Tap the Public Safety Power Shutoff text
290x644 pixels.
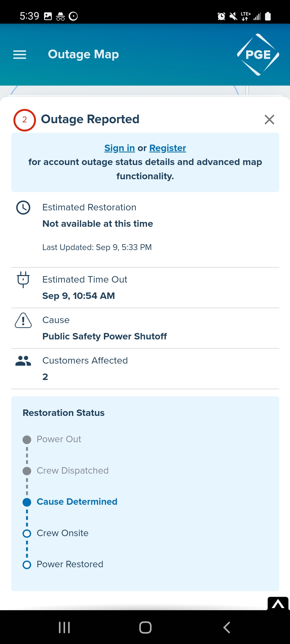105,336
